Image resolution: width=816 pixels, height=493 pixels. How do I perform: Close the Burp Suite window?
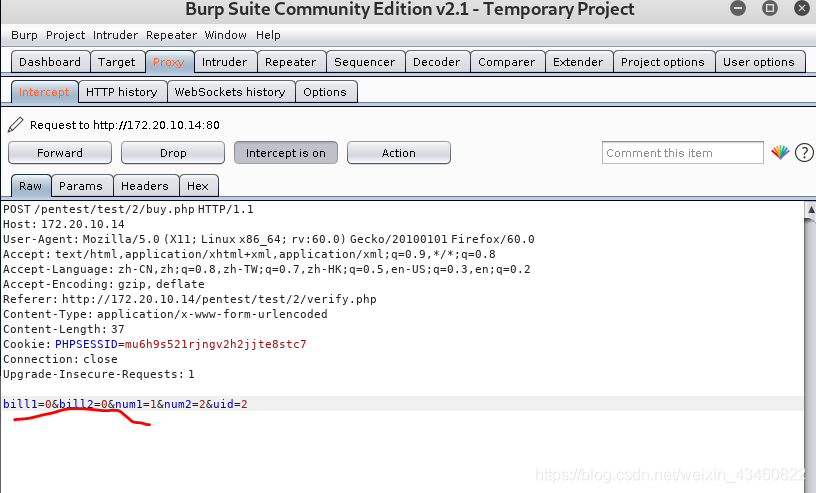tap(802, 8)
